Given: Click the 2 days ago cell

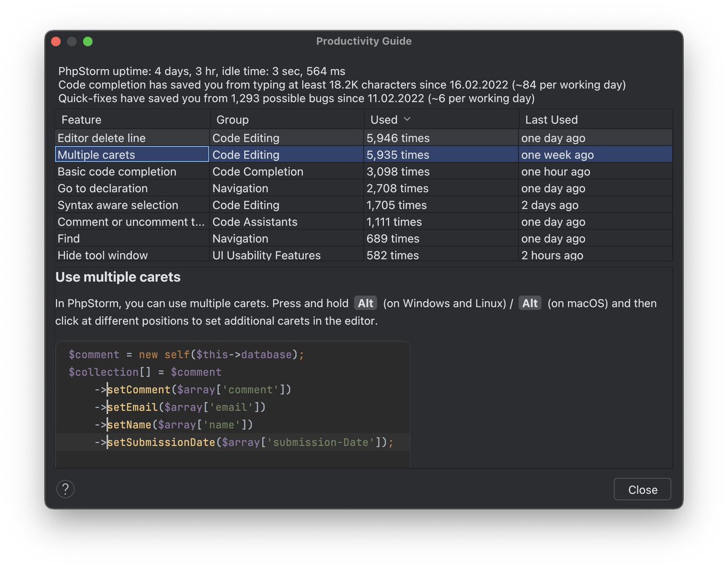Looking at the screenshot, I should click(596, 205).
